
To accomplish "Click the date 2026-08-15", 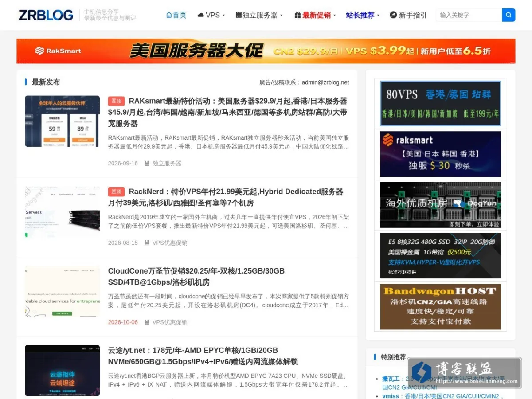I will pos(123,243).
